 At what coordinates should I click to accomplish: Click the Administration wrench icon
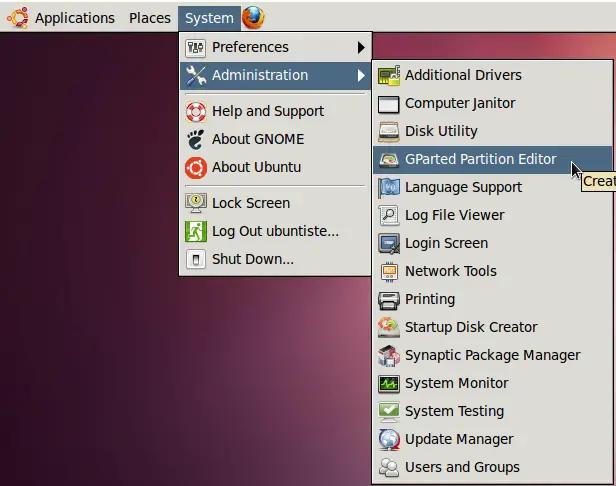pyautogui.click(x=195, y=75)
